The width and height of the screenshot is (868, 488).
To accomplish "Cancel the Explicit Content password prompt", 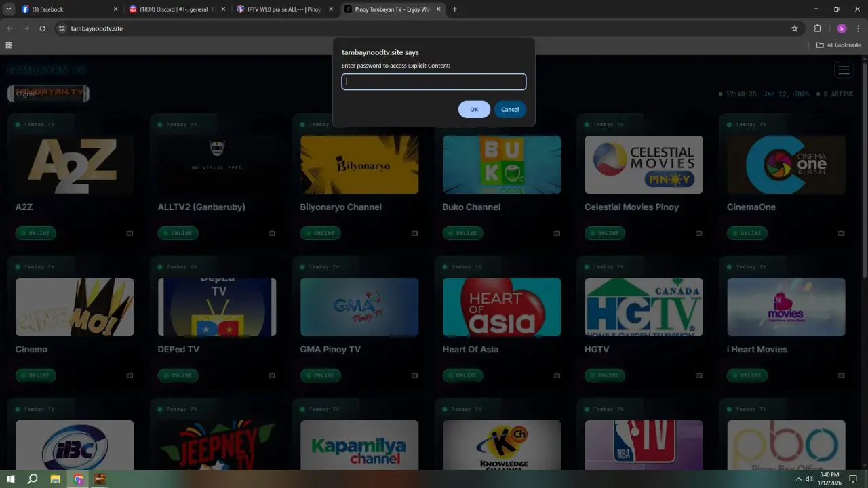I will point(510,109).
